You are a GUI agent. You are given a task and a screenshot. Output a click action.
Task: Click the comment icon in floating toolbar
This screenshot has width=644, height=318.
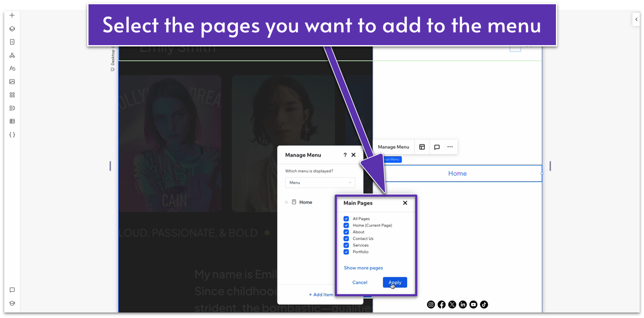[437, 147]
